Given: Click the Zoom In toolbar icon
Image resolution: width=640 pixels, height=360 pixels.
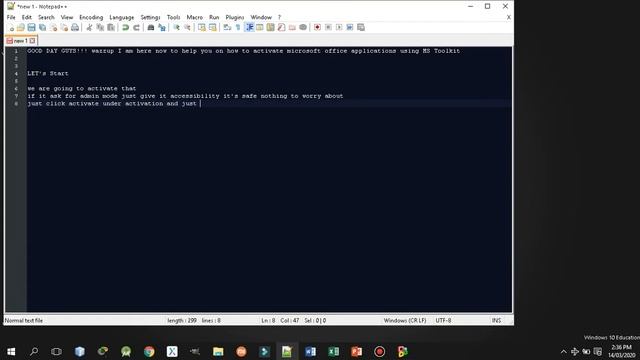Looking at the screenshot, I should point(176,27).
